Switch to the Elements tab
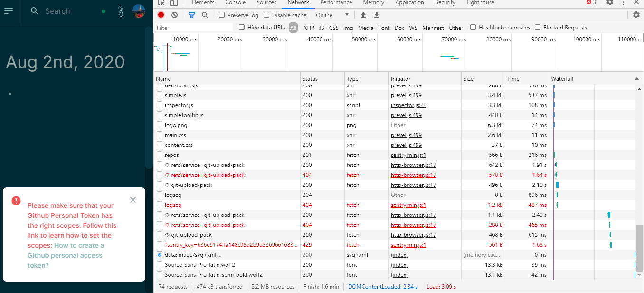The image size is (644, 293). [203, 2]
